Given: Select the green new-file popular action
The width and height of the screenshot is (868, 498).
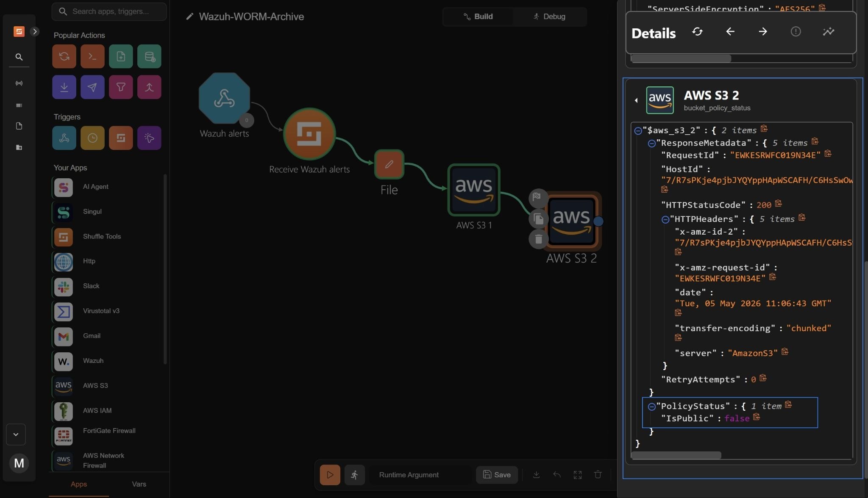Looking at the screenshot, I should pyautogui.click(x=121, y=56).
